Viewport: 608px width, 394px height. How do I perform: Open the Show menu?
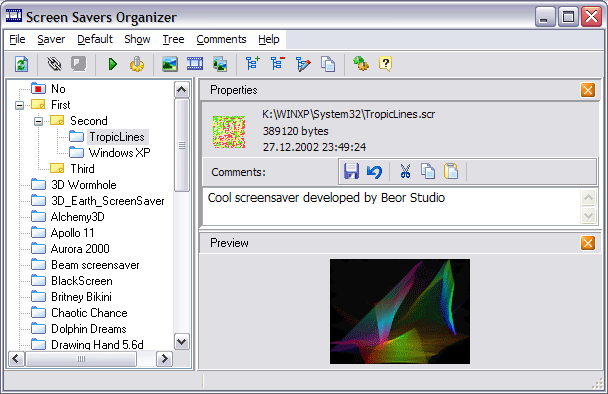137,39
